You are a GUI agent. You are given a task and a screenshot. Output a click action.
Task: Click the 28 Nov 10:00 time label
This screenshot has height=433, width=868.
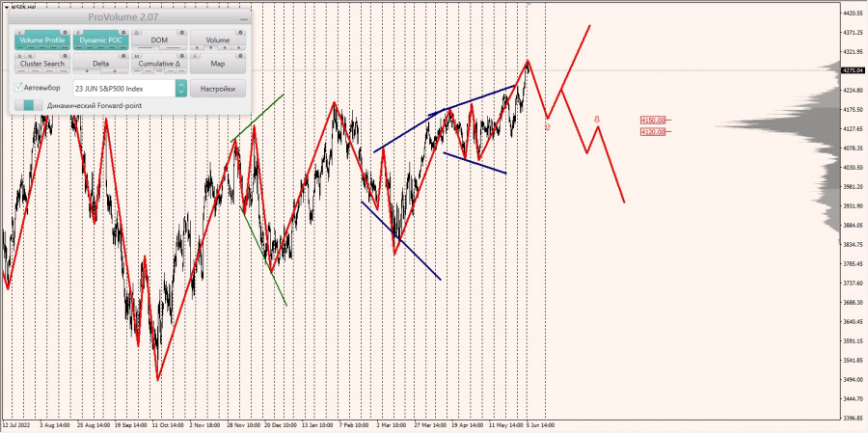point(243,426)
